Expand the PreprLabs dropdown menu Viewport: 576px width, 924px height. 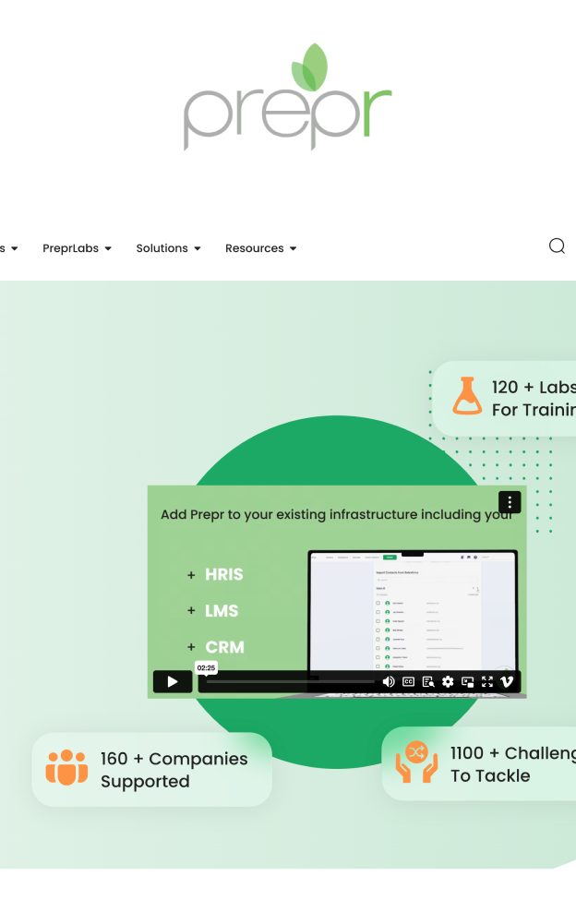point(77,248)
